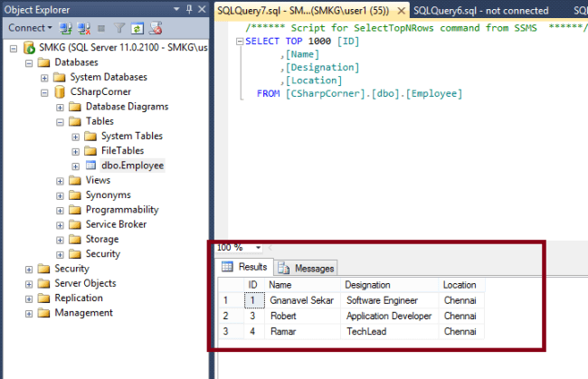588x379 pixels.
Task: Expand the Programmability folder
Action: [60, 211]
